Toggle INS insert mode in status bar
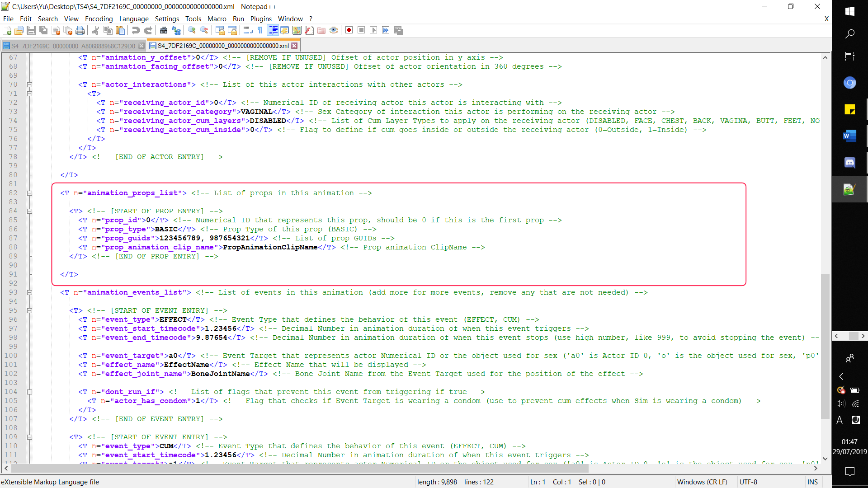Screen dimensions: 868x488 tap(812, 482)
